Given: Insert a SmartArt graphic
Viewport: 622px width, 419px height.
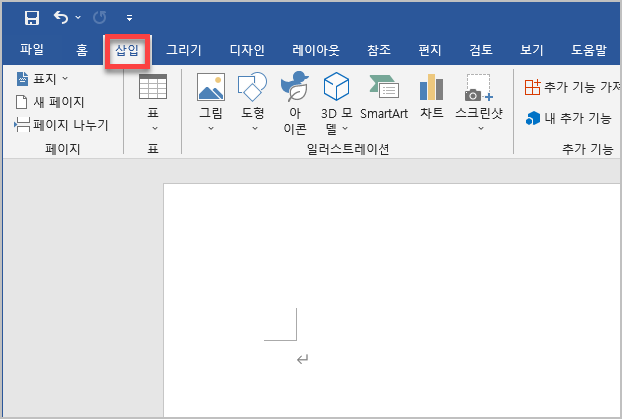Looking at the screenshot, I should [x=384, y=97].
